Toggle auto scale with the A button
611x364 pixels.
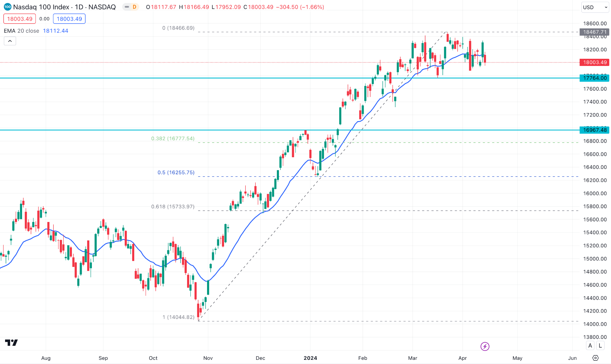[590, 346]
